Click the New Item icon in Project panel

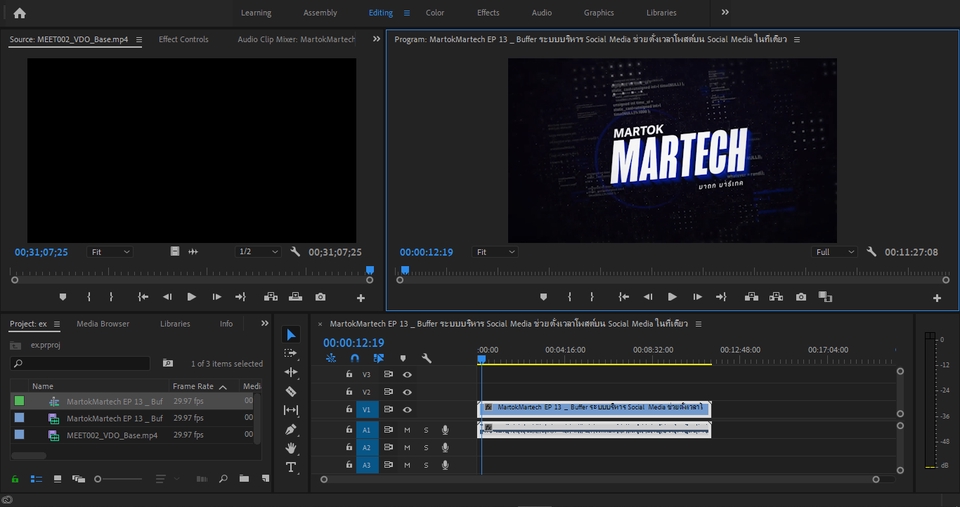coord(265,479)
